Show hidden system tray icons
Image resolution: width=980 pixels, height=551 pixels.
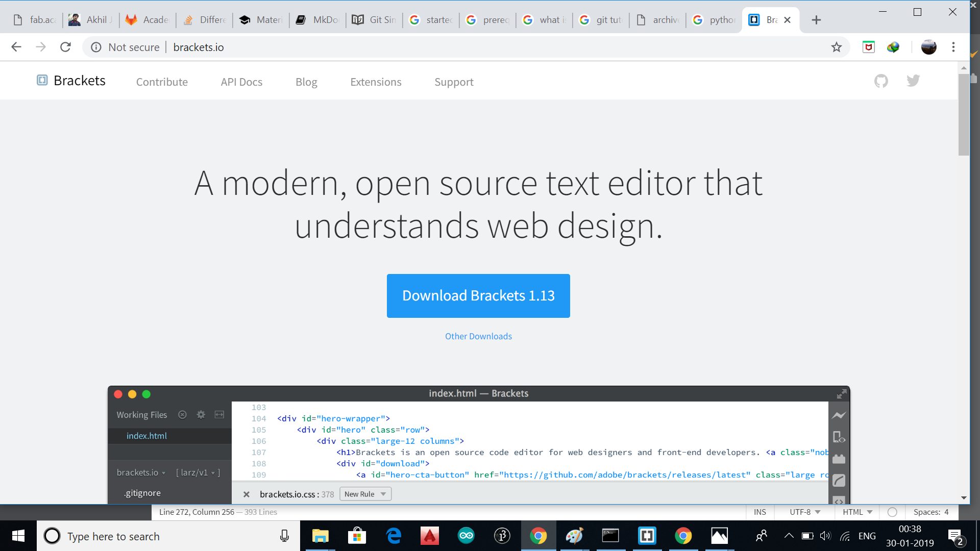789,536
